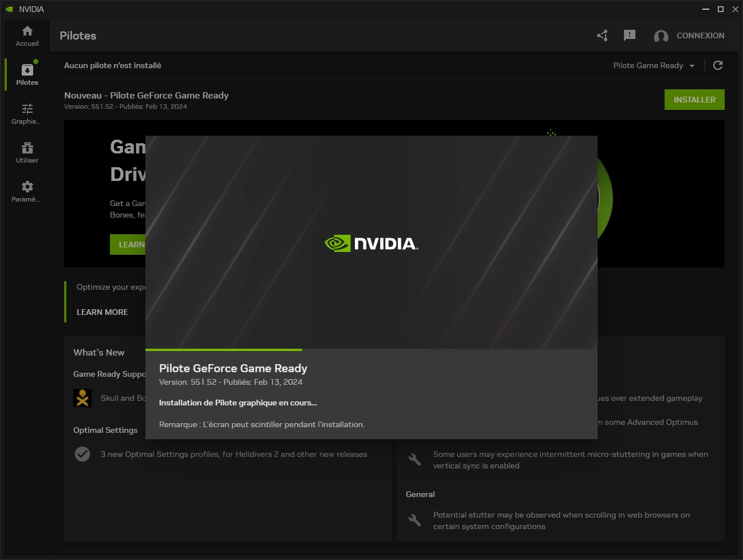Go to the Accueil home section
The width and height of the screenshot is (743, 560).
(27, 36)
